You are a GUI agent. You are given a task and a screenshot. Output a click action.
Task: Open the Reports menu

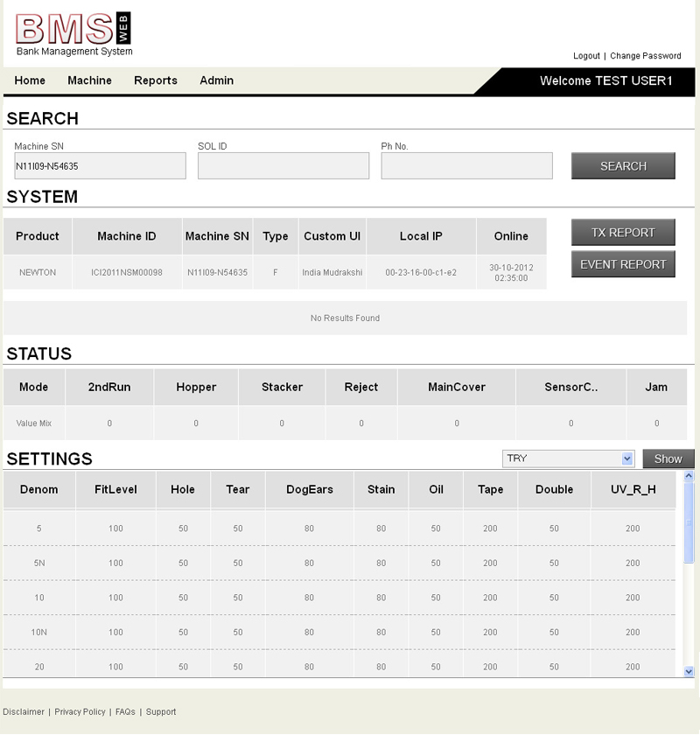(x=156, y=80)
